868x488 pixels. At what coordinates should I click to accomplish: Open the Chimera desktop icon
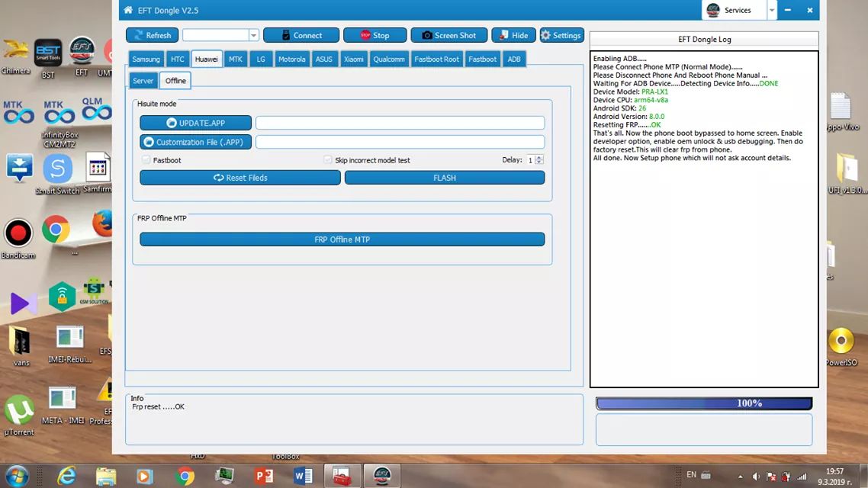point(15,57)
